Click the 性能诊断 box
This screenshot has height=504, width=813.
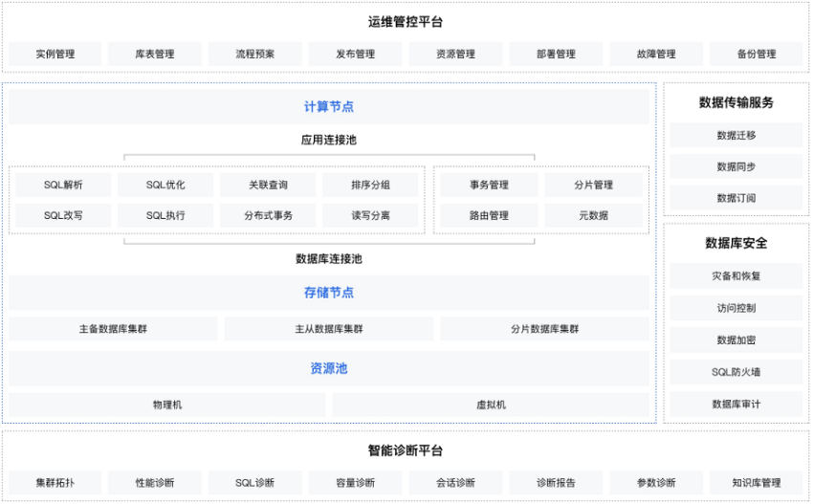(155, 483)
